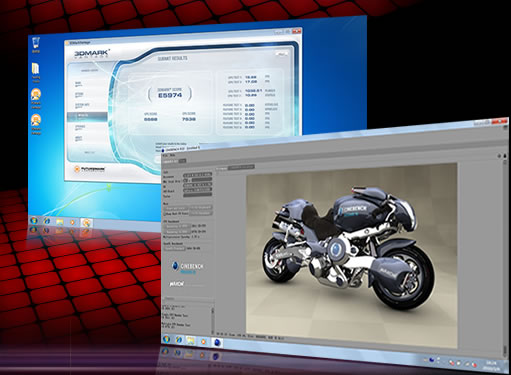The height and width of the screenshot is (375, 511).
Task: Click the Futuremark logo link in 3DMark
Action: click(90, 169)
